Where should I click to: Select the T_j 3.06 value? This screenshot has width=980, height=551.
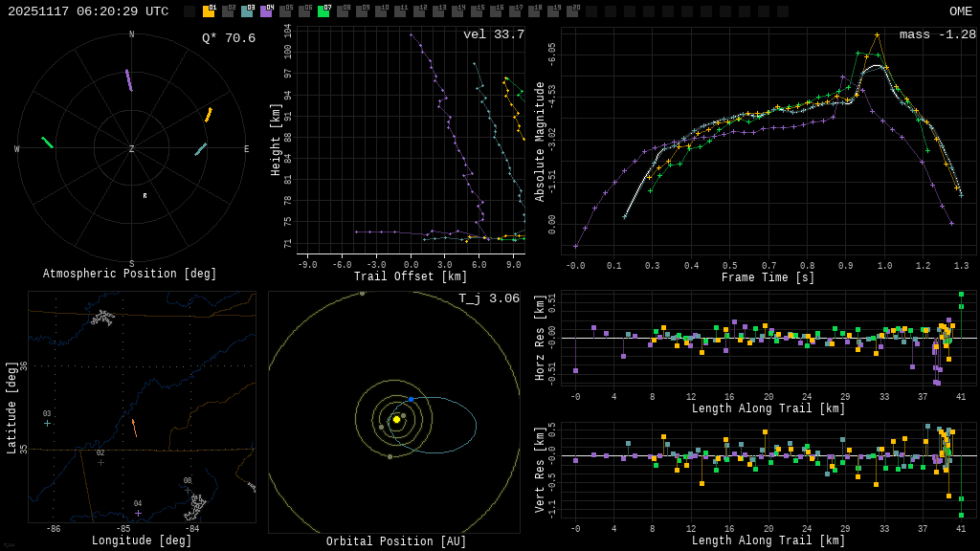(488, 298)
